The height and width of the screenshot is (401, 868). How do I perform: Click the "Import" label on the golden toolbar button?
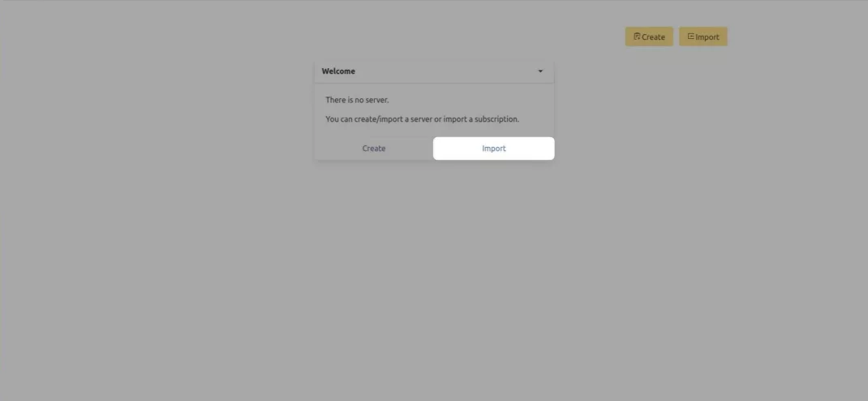pyautogui.click(x=707, y=37)
